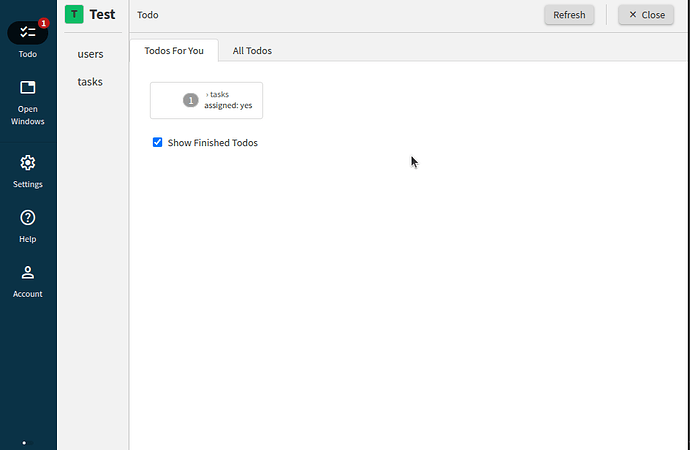Open Settings via the gear icon

(x=27, y=163)
